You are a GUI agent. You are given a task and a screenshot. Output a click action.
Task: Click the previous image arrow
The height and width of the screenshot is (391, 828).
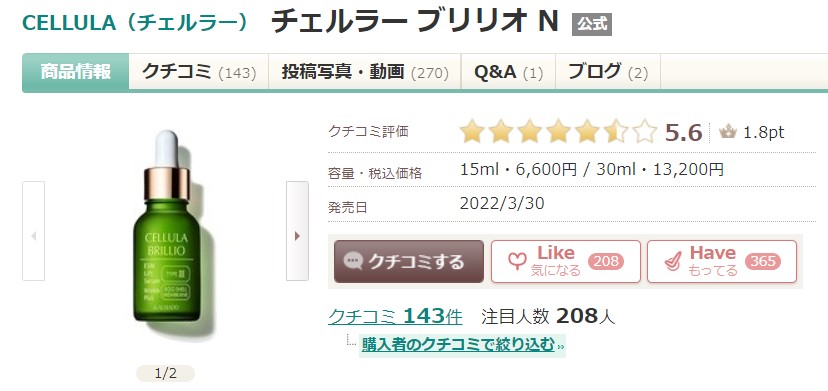(33, 231)
